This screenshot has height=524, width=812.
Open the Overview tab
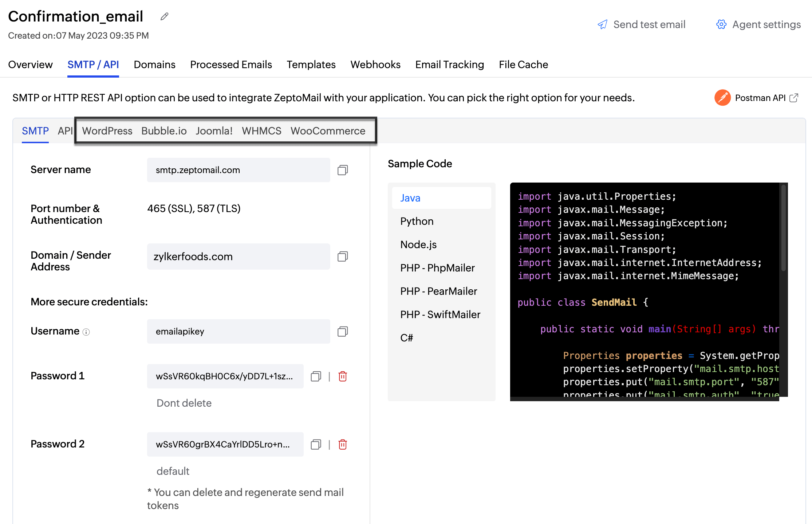31,64
